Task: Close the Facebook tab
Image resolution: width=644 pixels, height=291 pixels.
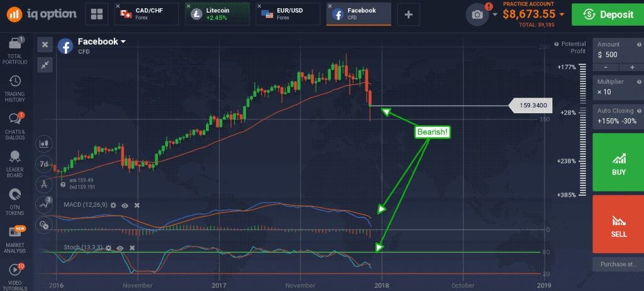Action: pos(330,6)
